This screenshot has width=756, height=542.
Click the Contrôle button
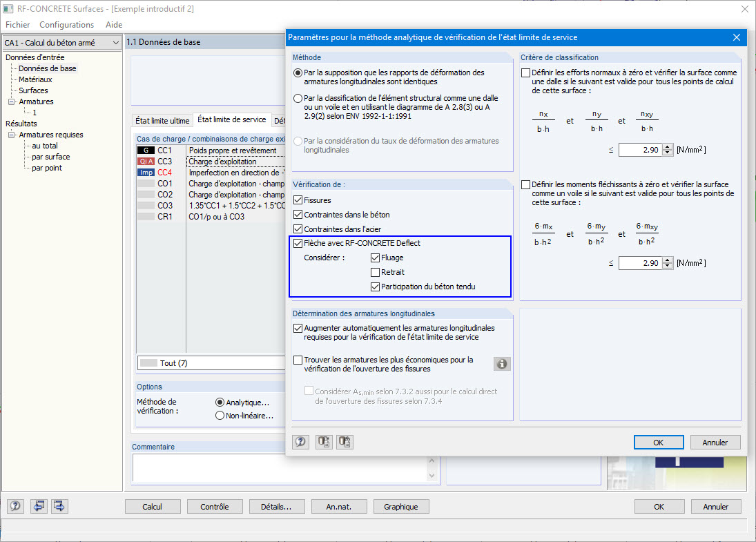[215, 507]
